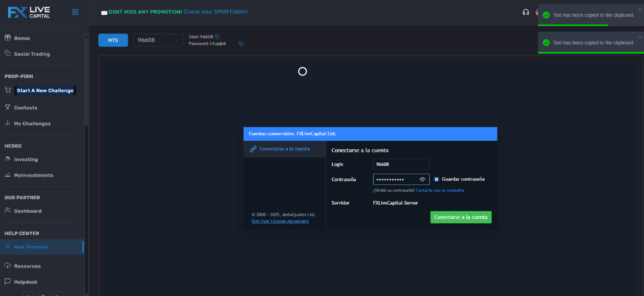The height and width of the screenshot is (296, 644).
Task: Click the envelope icon in promotion banner
Action: pos(105,13)
